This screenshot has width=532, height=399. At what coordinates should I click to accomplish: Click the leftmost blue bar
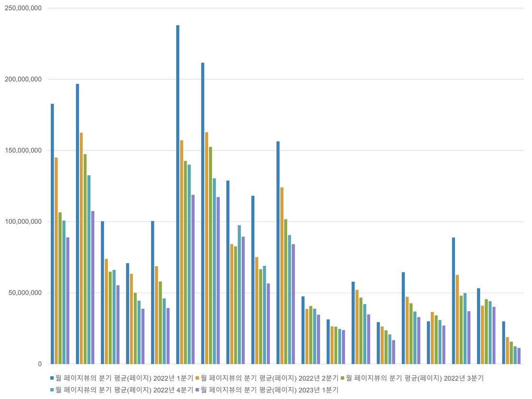click(52, 234)
